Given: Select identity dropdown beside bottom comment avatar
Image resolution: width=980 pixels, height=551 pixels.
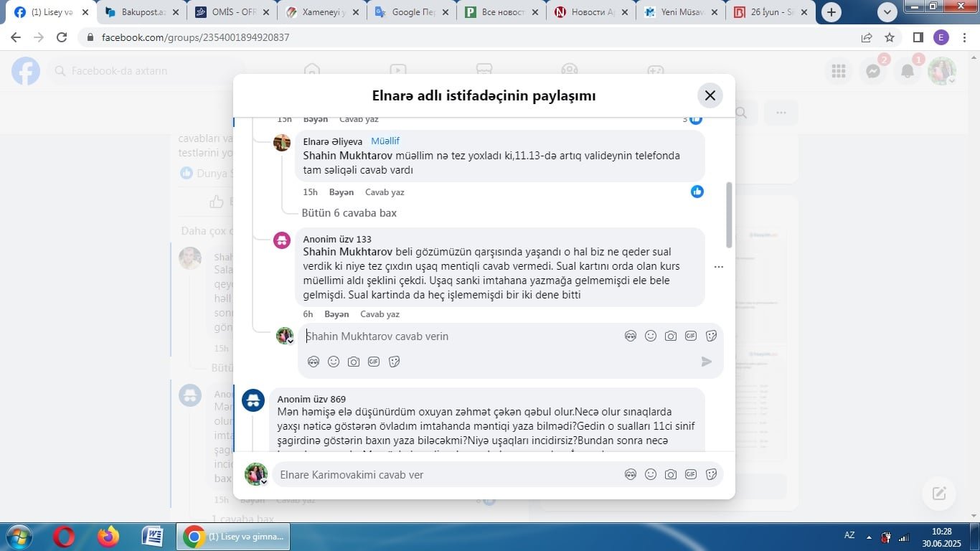Looking at the screenshot, I should tap(263, 482).
